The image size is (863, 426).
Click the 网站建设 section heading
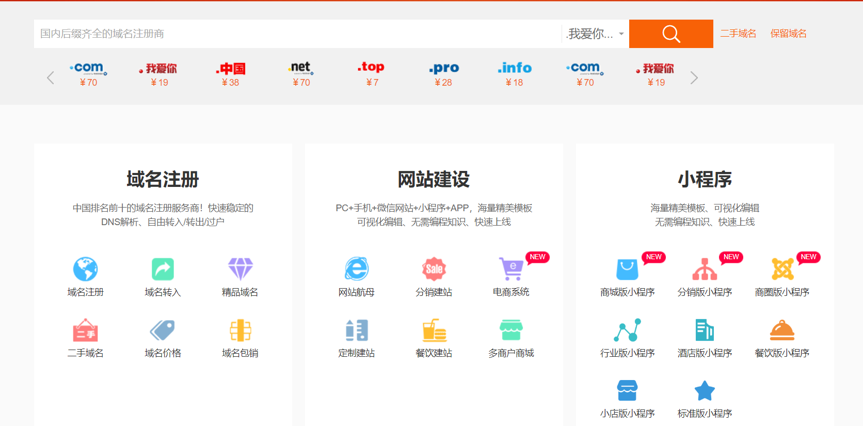point(433,179)
